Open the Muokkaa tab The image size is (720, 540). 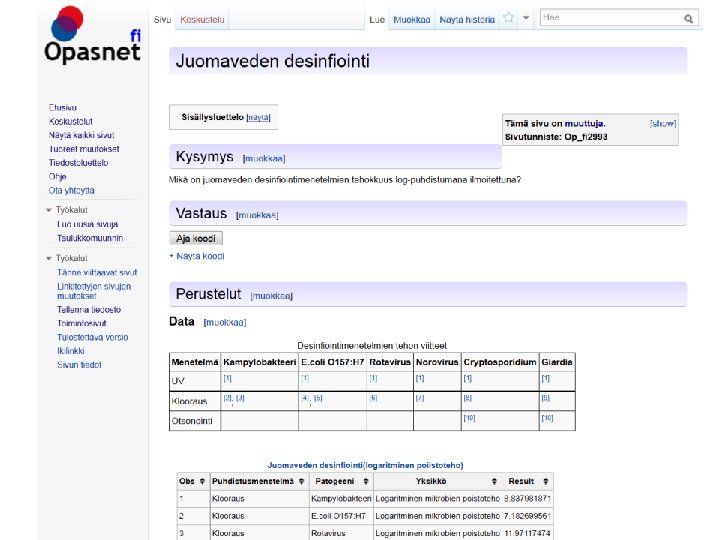click(411, 20)
